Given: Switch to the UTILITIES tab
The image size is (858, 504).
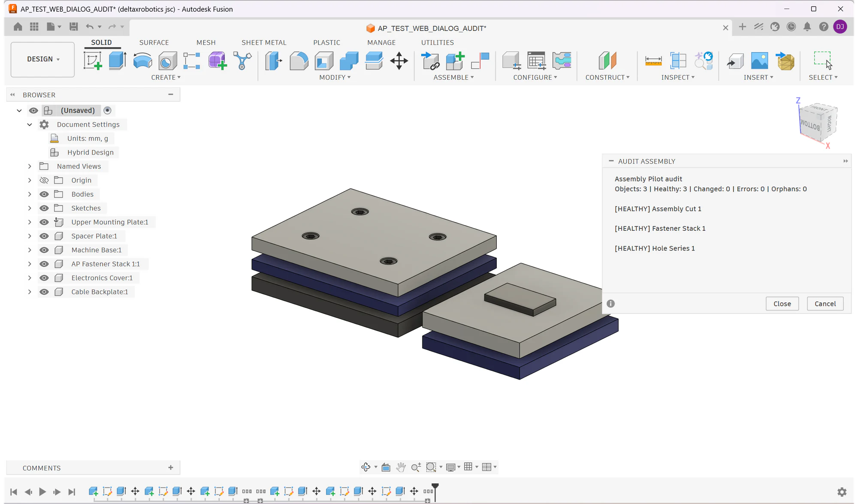Looking at the screenshot, I should coord(437,42).
